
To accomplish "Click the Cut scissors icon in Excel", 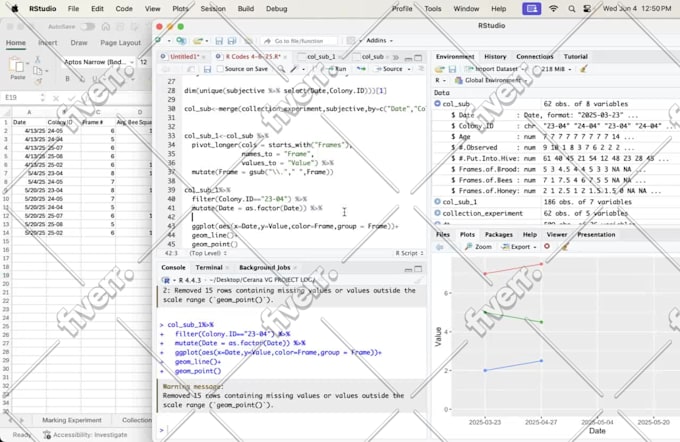I will pos(37,60).
